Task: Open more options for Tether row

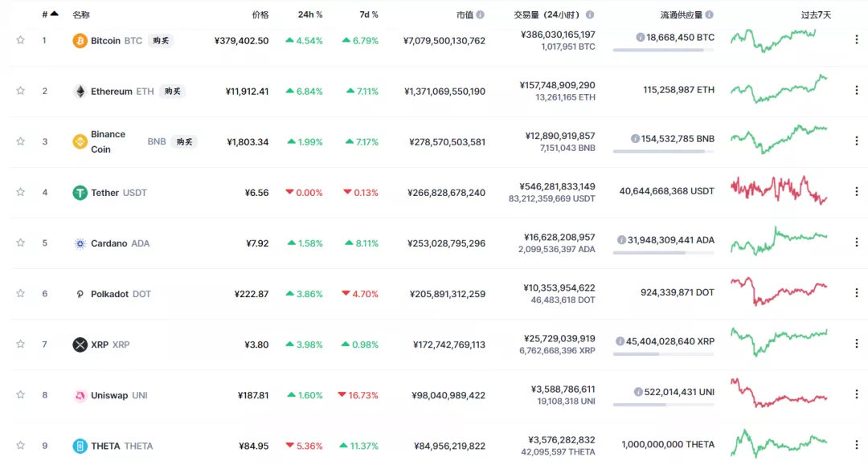Action: tap(857, 191)
